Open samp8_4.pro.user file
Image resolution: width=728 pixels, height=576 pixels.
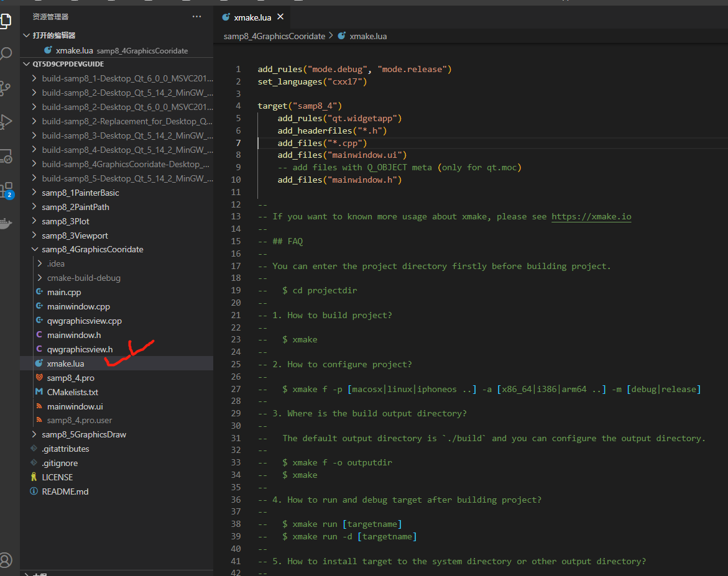click(x=80, y=421)
